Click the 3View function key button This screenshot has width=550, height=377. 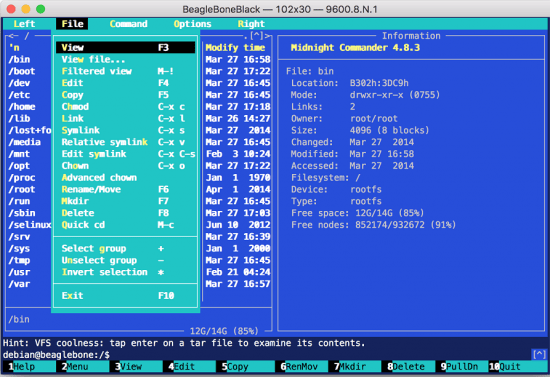coord(136,367)
